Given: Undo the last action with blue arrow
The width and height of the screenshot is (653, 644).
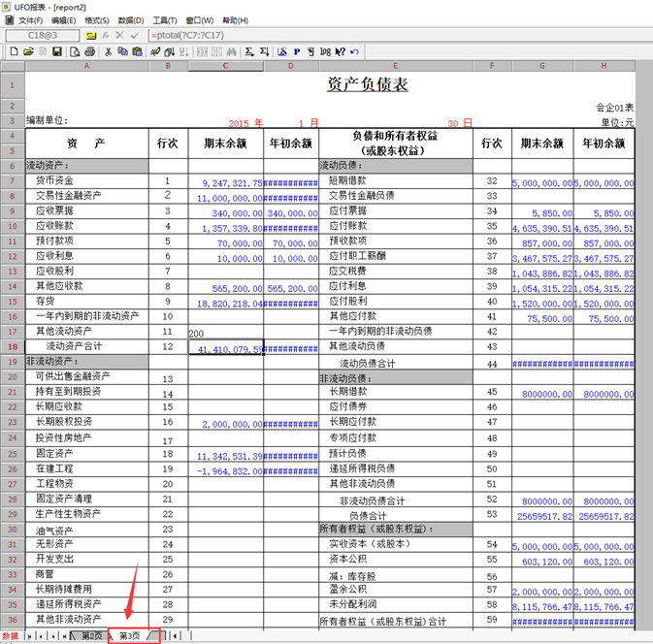Looking at the screenshot, I should pyautogui.click(x=354, y=51).
